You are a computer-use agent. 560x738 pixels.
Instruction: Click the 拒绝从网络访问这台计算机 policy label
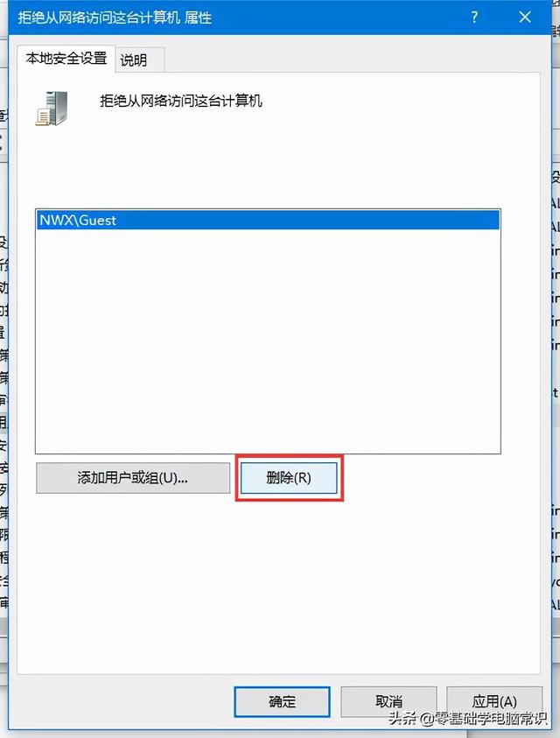tap(181, 102)
